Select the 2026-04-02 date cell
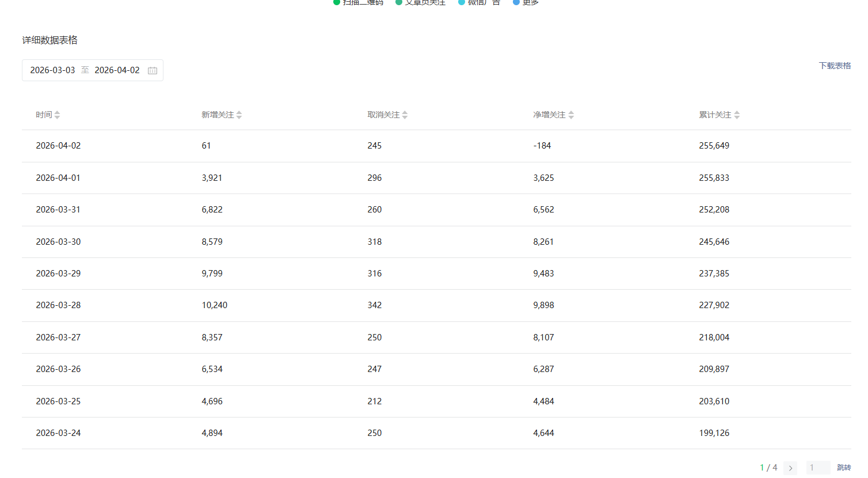868x478 pixels. [x=58, y=146]
